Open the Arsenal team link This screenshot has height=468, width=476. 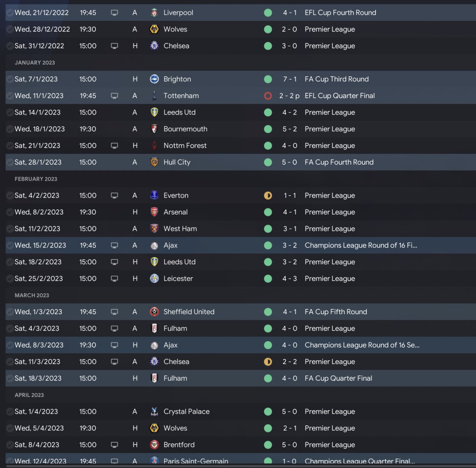(x=176, y=212)
